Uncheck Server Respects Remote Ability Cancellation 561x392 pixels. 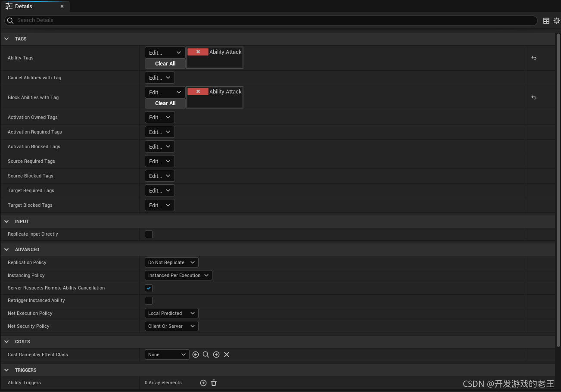click(149, 288)
